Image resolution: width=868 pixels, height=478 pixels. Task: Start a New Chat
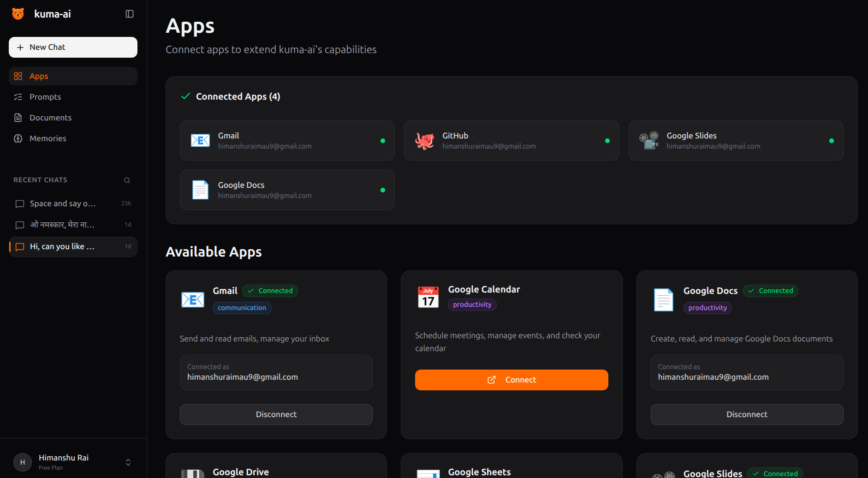coord(73,47)
